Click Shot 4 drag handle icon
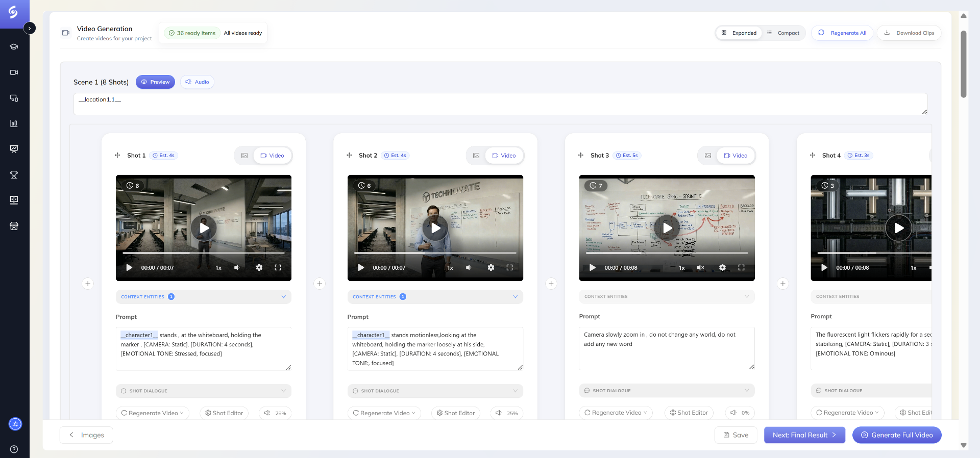The width and height of the screenshot is (980, 458). click(x=813, y=155)
